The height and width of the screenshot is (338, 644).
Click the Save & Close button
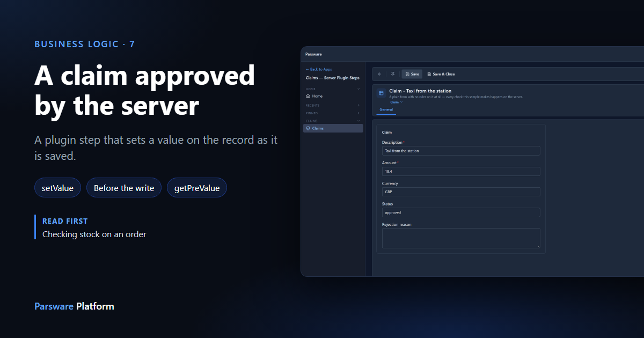[441, 74]
